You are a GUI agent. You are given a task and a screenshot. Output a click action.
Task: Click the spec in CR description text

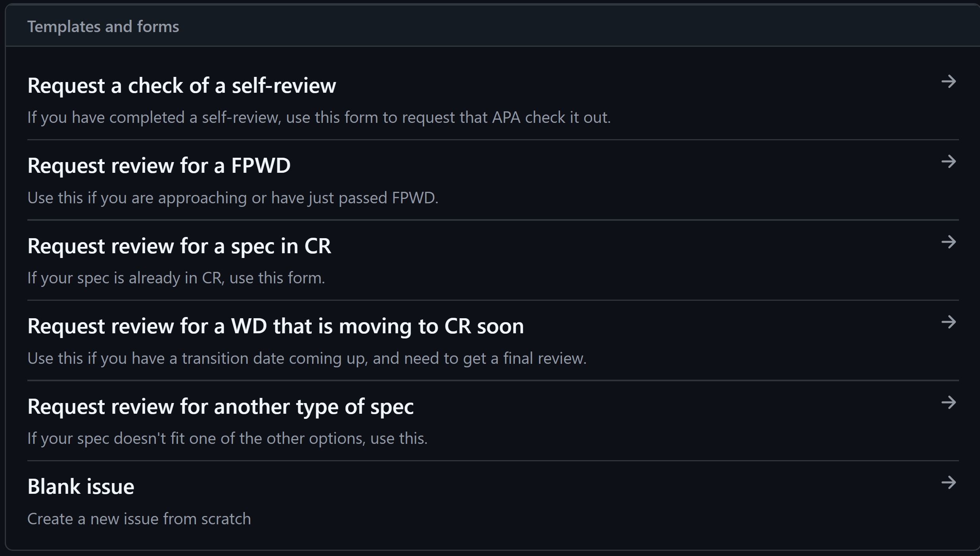[176, 278]
